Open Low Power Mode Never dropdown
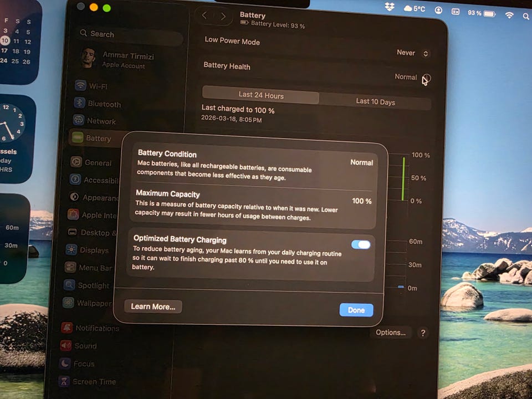 [413, 53]
